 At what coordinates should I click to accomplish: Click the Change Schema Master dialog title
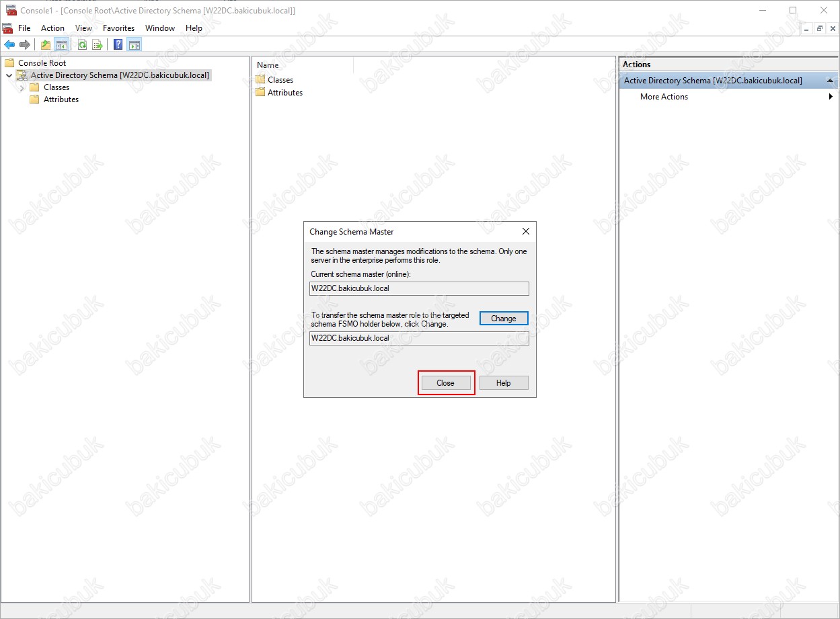[x=351, y=232]
